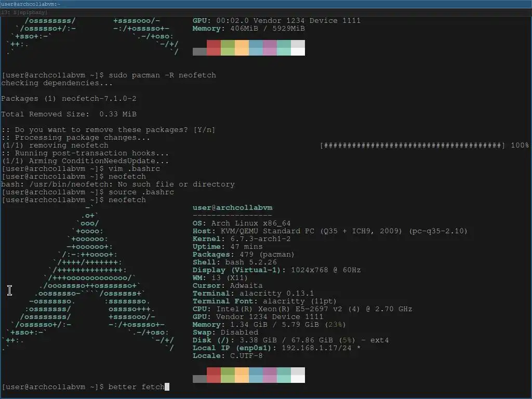Click 'Swap: Disabled'
The height and width of the screenshot is (399, 532).
click(225, 332)
